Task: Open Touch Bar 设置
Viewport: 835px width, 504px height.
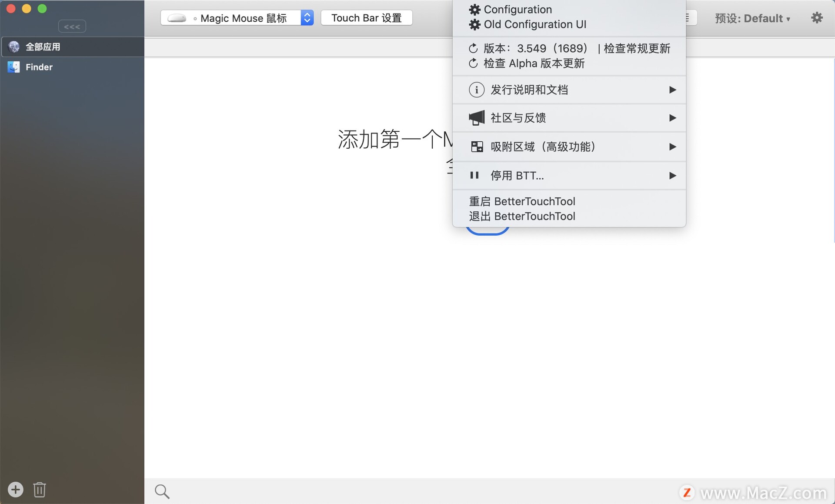Action: coord(367,18)
